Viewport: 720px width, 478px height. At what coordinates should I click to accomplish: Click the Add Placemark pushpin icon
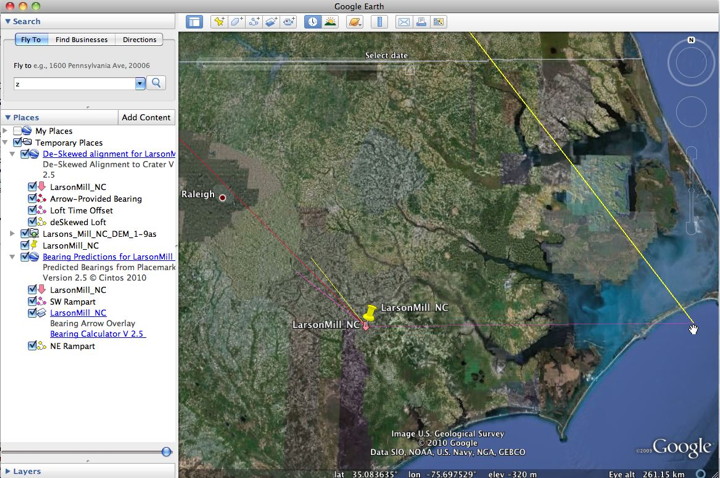point(219,21)
